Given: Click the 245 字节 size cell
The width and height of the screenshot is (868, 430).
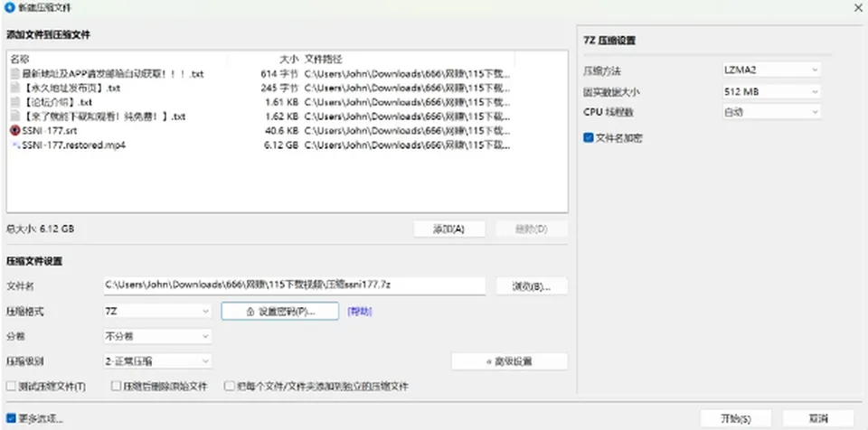Looking at the screenshot, I should pyautogui.click(x=279, y=88).
